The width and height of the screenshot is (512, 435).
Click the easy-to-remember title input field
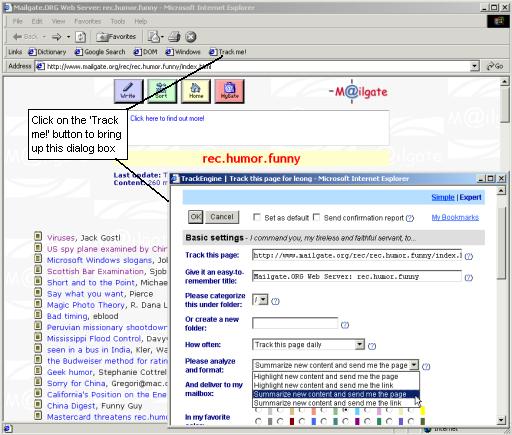pyautogui.click(x=357, y=276)
